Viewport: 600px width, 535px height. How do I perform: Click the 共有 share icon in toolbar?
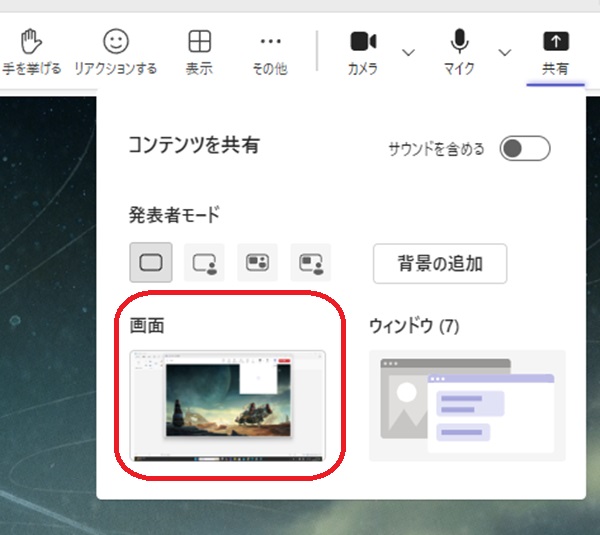tap(555, 43)
